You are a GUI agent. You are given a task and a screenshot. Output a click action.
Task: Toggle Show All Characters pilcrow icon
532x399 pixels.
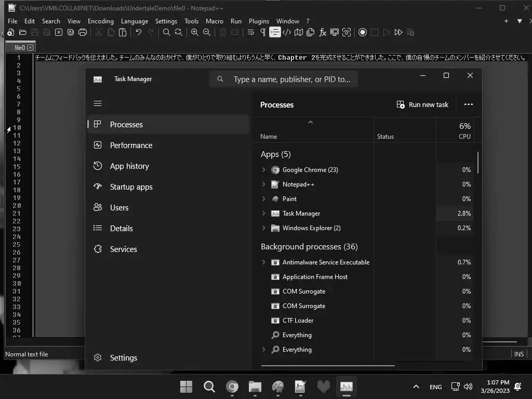263,32
